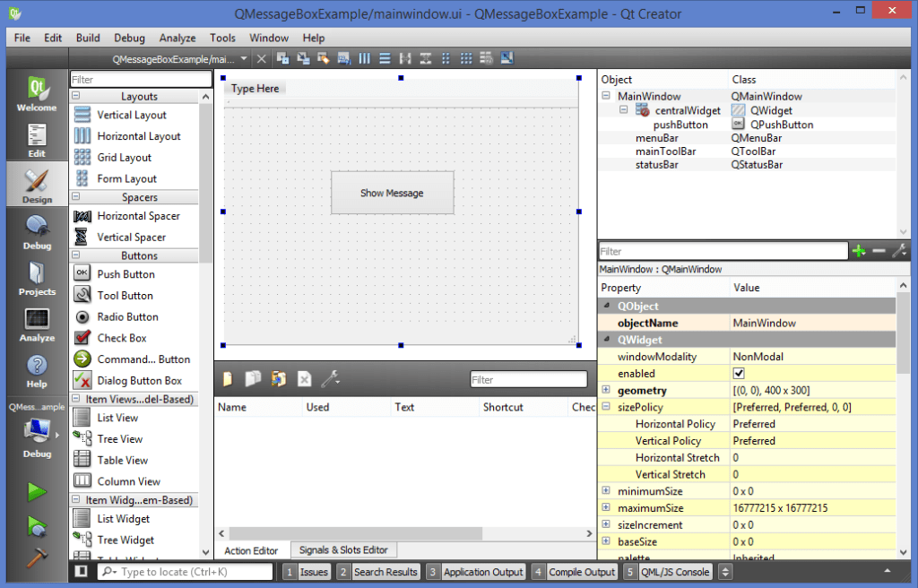Viewport: 918px width, 588px height.
Task: Run the project with the green Run button
Action: (x=36, y=492)
